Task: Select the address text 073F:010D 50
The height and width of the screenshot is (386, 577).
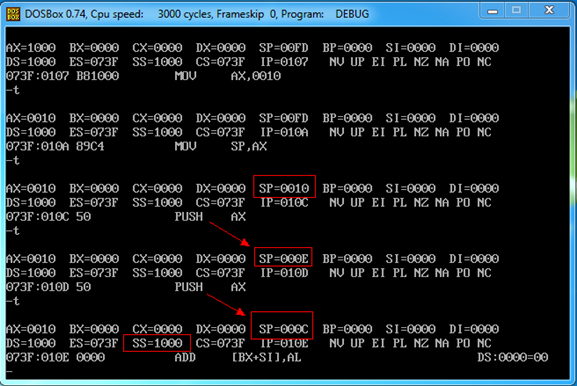Action: [48, 287]
